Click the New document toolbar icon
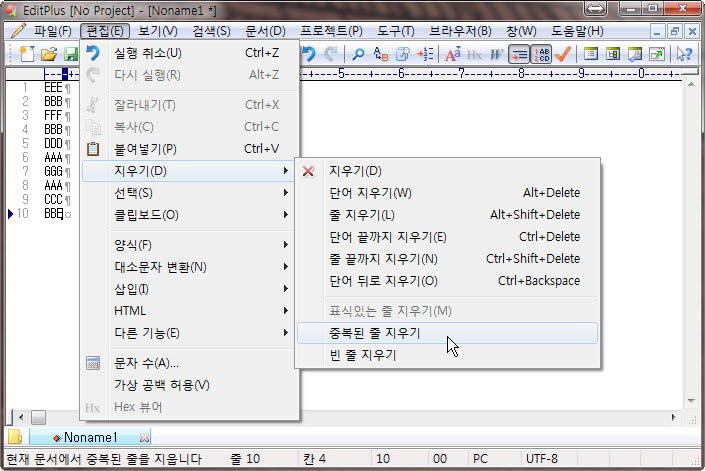Viewport: 705px width, 471px height. click(x=27, y=54)
